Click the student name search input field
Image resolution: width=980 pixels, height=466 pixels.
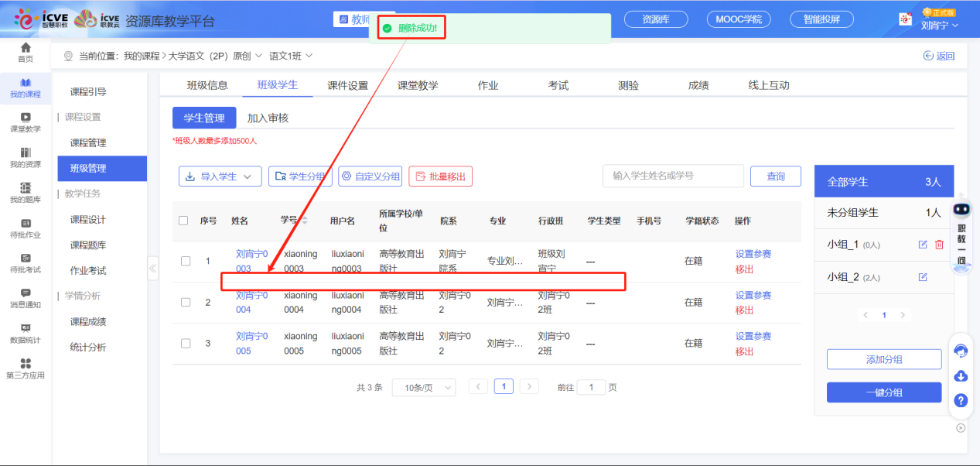coord(672,176)
